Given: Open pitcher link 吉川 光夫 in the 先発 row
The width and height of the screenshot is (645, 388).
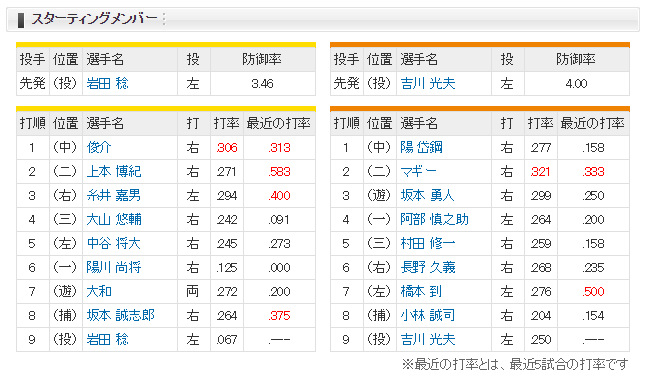Looking at the screenshot, I should (x=428, y=84).
